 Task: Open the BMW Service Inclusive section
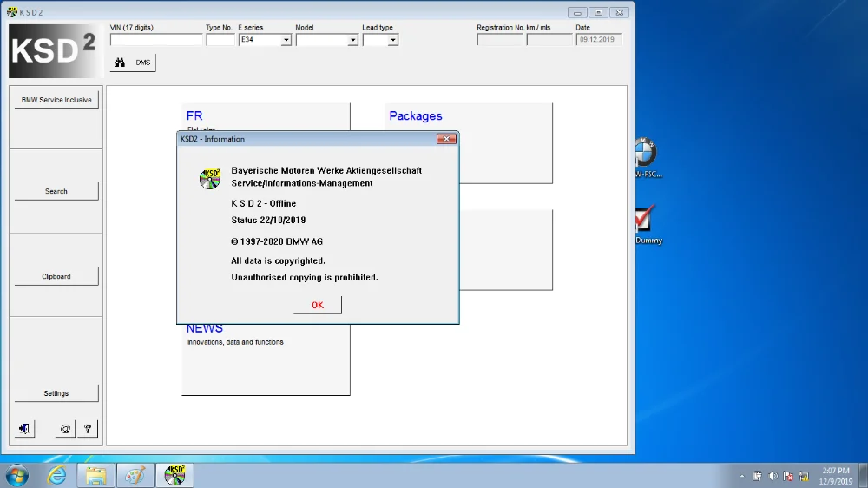(x=56, y=100)
